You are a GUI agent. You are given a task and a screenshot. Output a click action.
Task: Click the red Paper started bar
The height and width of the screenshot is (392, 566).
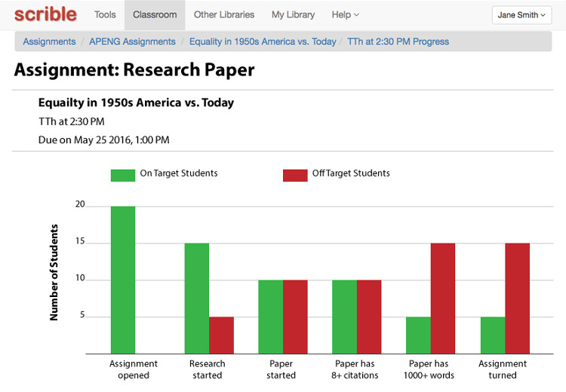(295, 317)
